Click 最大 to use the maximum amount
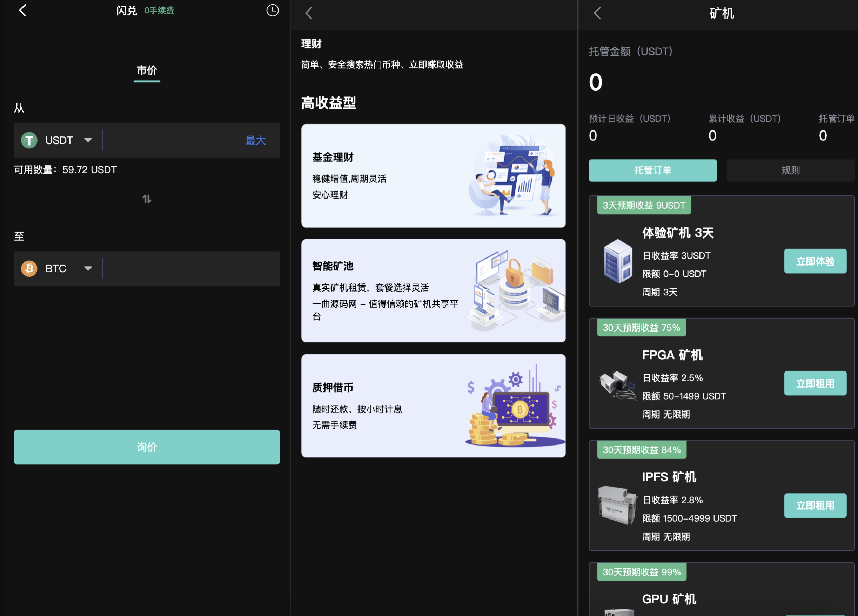 click(x=255, y=140)
